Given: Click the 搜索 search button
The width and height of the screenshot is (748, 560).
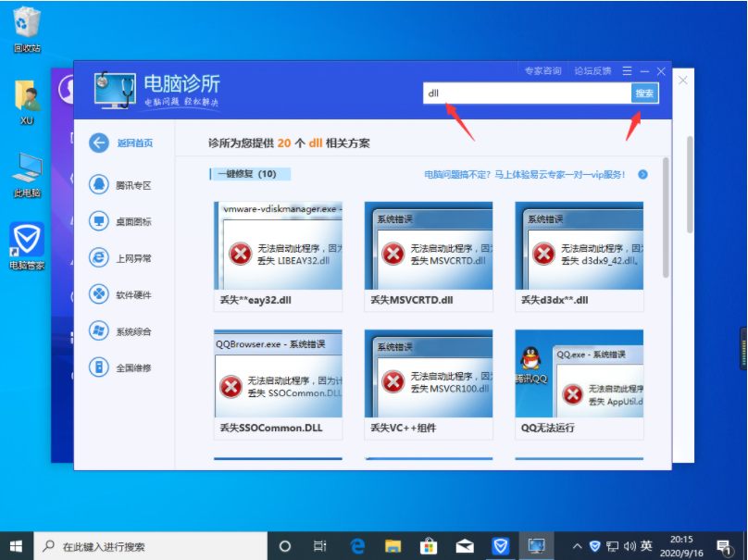Looking at the screenshot, I should pyautogui.click(x=645, y=93).
